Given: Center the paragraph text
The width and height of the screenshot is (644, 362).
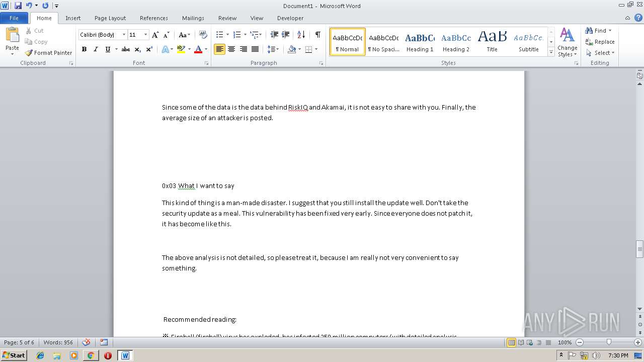Looking at the screenshot, I should [231, 49].
